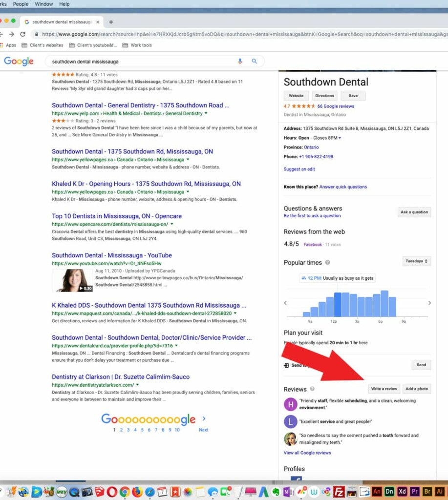Click the Website button for Southdown Dental
Screen dimensions: 448x500
[296, 96]
